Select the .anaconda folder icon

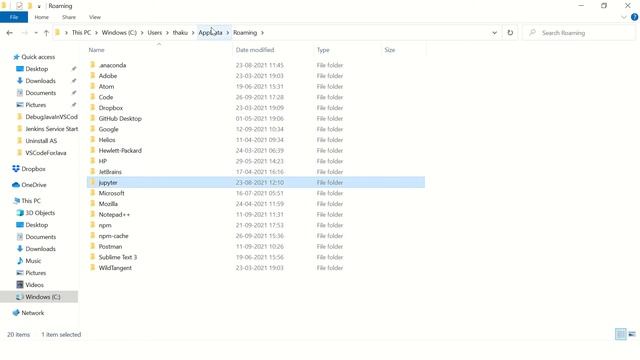pyautogui.click(x=93, y=65)
